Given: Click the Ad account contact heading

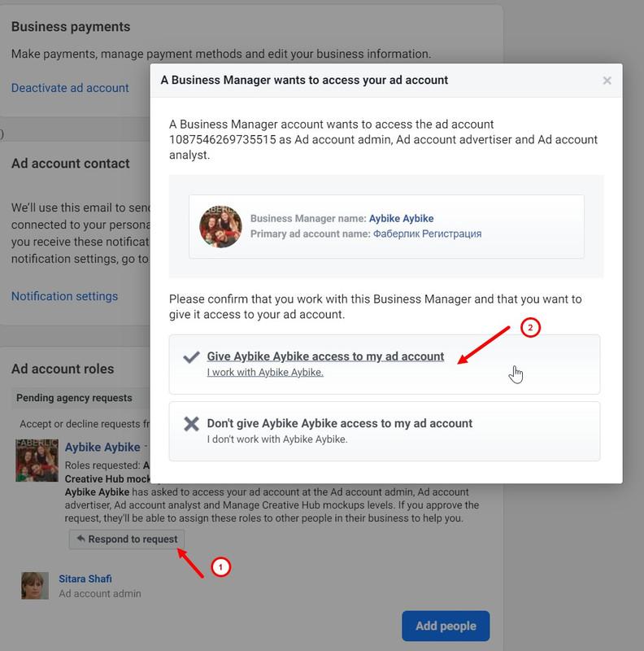Looking at the screenshot, I should [x=70, y=164].
